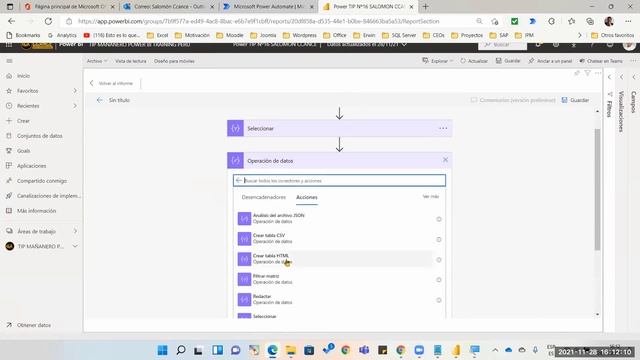
Task: Click the Ver más link
Action: click(x=431, y=197)
